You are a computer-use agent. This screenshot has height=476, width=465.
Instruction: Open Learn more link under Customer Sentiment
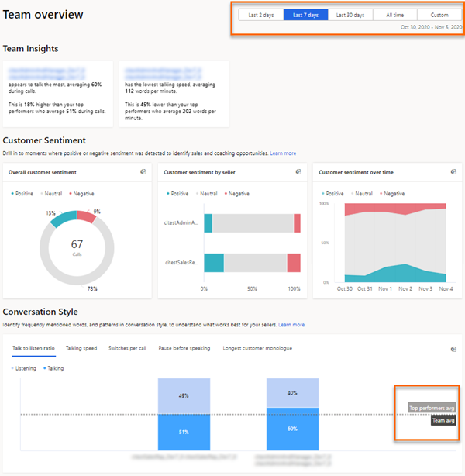coord(283,153)
